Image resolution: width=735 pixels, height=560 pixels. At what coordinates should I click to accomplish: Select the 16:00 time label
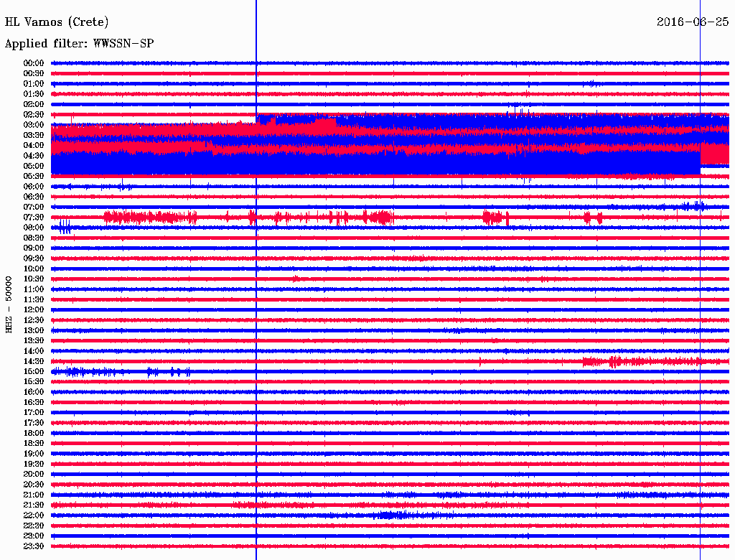[34, 392]
